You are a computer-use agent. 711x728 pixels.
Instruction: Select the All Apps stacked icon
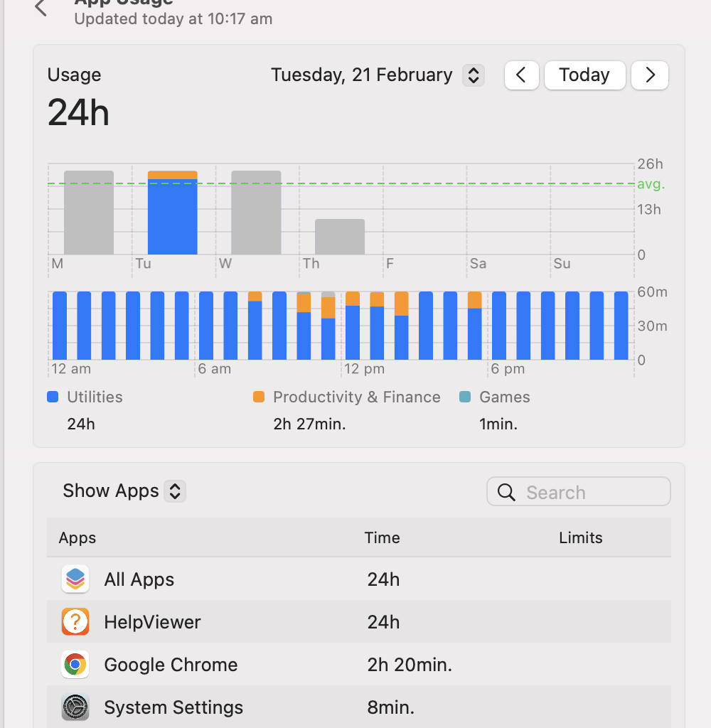pos(75,579)
